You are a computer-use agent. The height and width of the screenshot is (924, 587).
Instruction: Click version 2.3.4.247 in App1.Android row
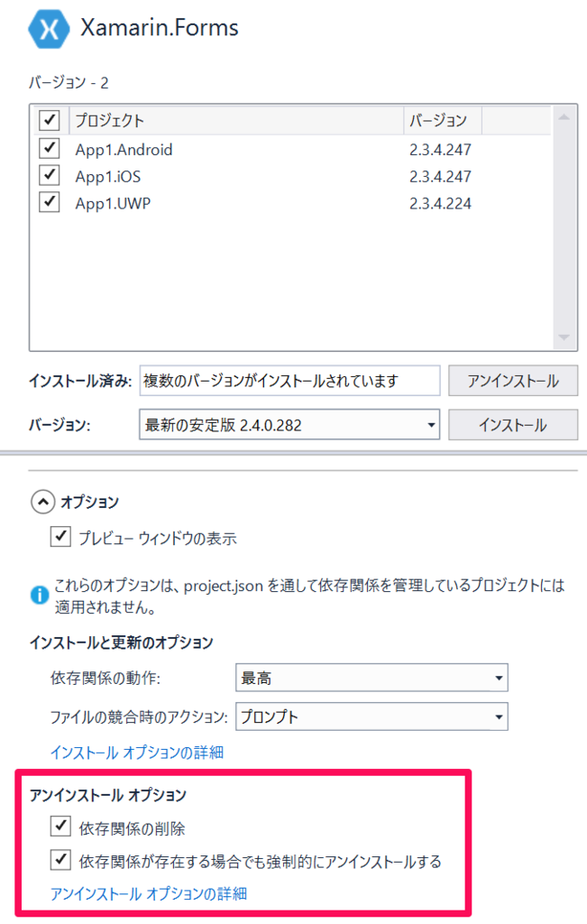pos(440,150)
